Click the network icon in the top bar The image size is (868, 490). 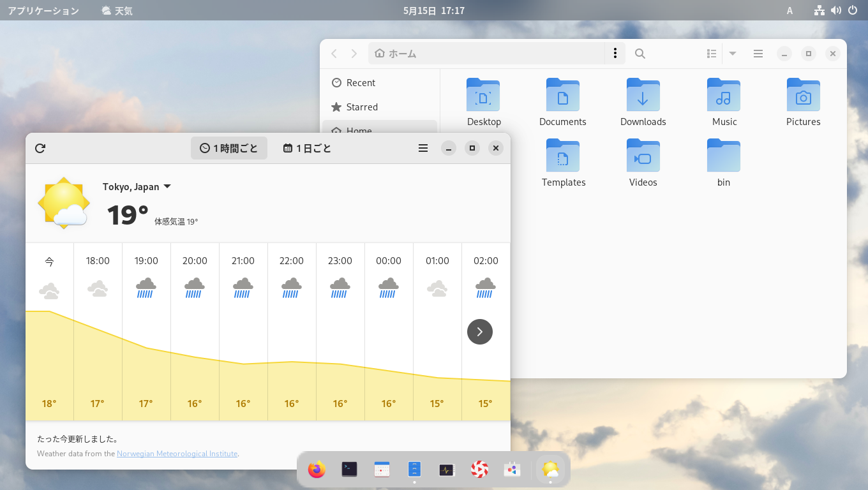(x=819, y=10)
